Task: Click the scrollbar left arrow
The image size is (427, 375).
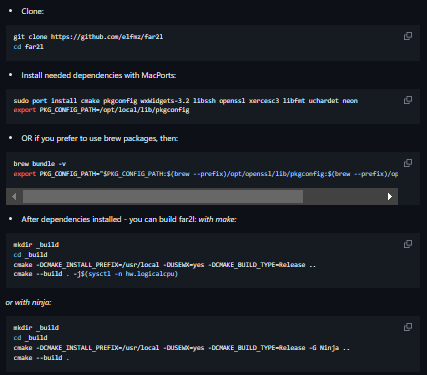Action: click(x=14, y=197)
